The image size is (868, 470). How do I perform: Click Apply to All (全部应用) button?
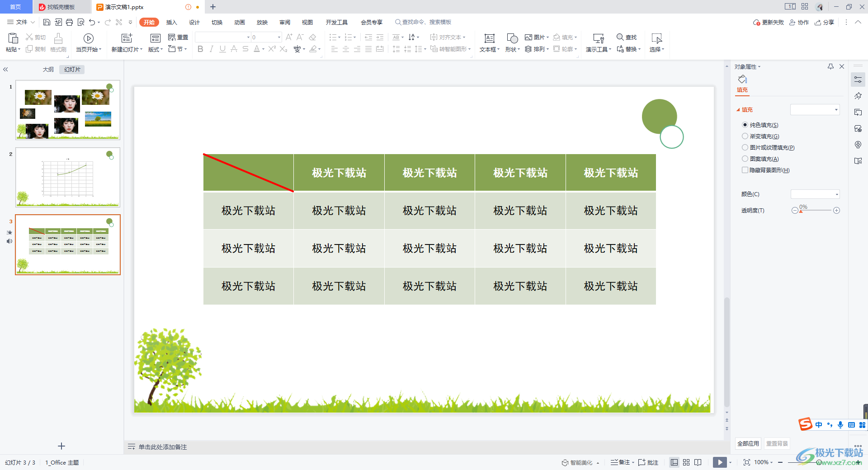pyautogui.click(x=748, y=443)
